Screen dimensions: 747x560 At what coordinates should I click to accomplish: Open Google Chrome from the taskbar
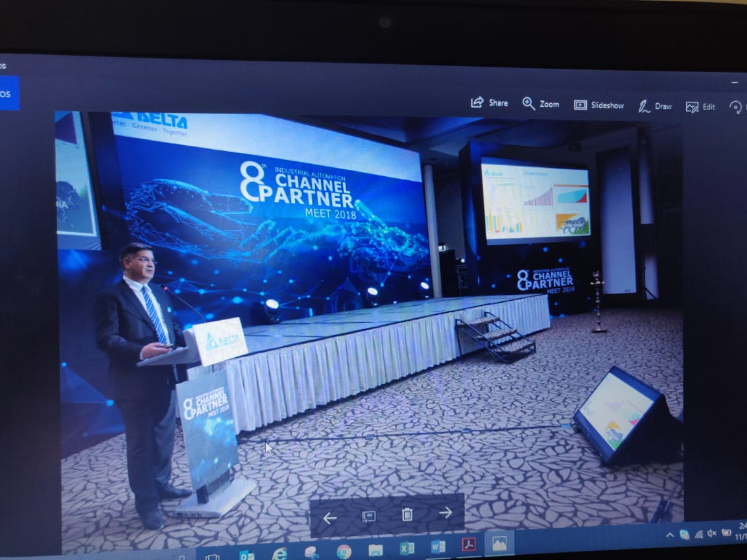[344, 552]
